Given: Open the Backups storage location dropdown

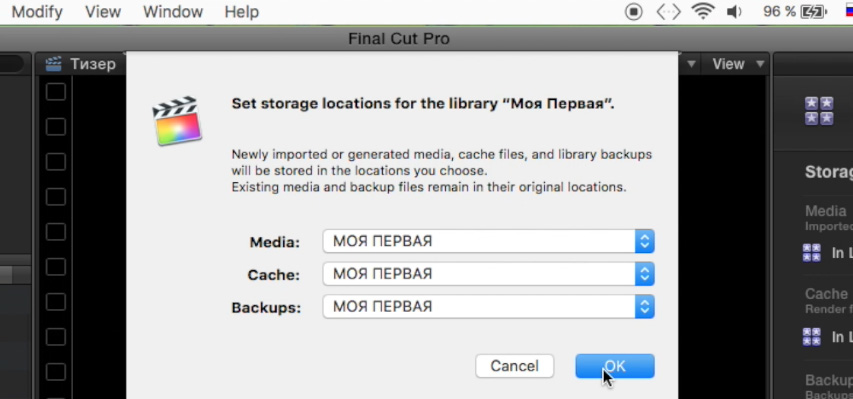Looking at the screenshot, I should pyautogui.click(x=489, y=307).
